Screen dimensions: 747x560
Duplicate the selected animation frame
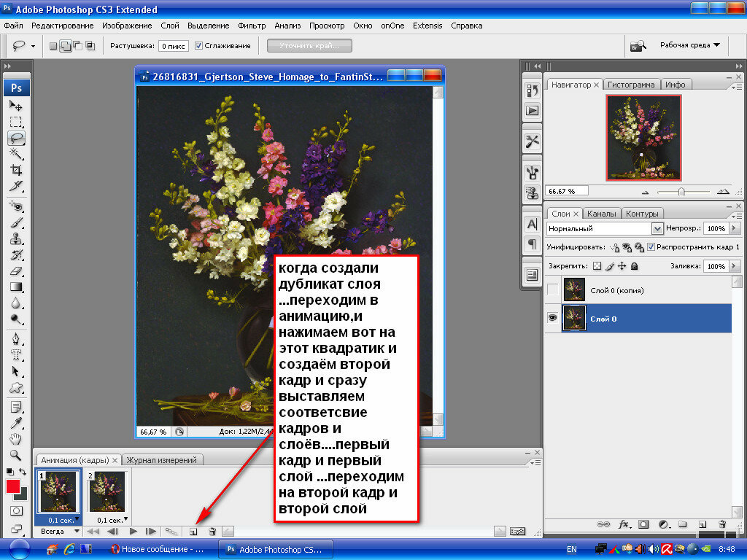click(193, 532)
